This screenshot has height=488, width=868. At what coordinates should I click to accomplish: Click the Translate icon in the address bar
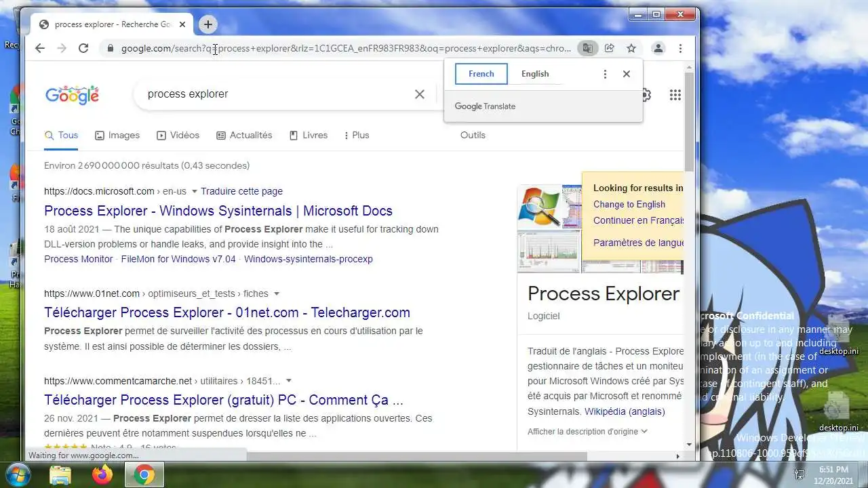pos(587,48)
